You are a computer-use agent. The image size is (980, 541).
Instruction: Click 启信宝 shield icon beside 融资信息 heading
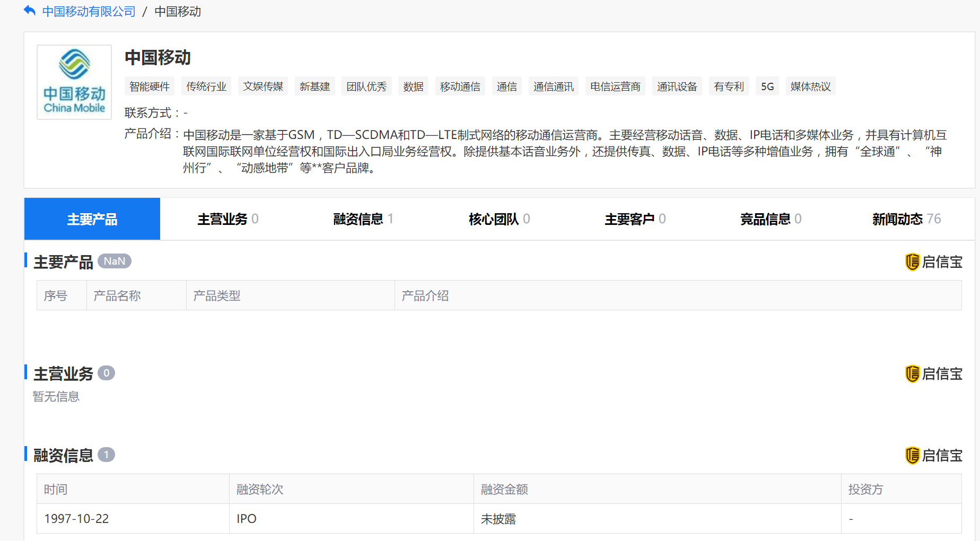(x=912, y=456)
